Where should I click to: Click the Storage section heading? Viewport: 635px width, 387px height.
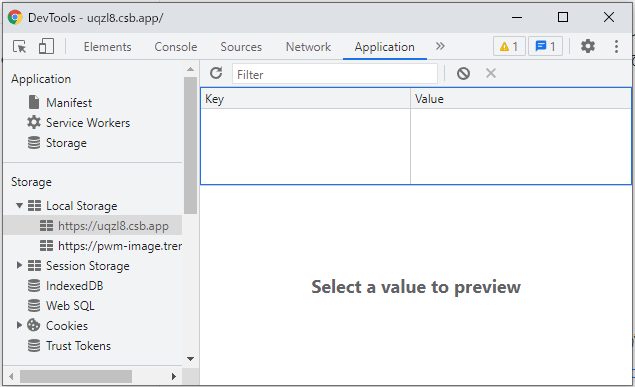point(31,182)
